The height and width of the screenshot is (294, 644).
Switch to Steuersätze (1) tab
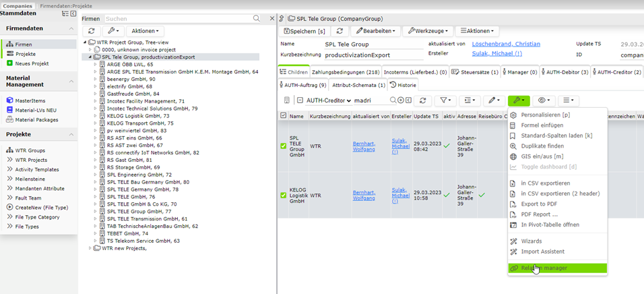pos(475,72)
